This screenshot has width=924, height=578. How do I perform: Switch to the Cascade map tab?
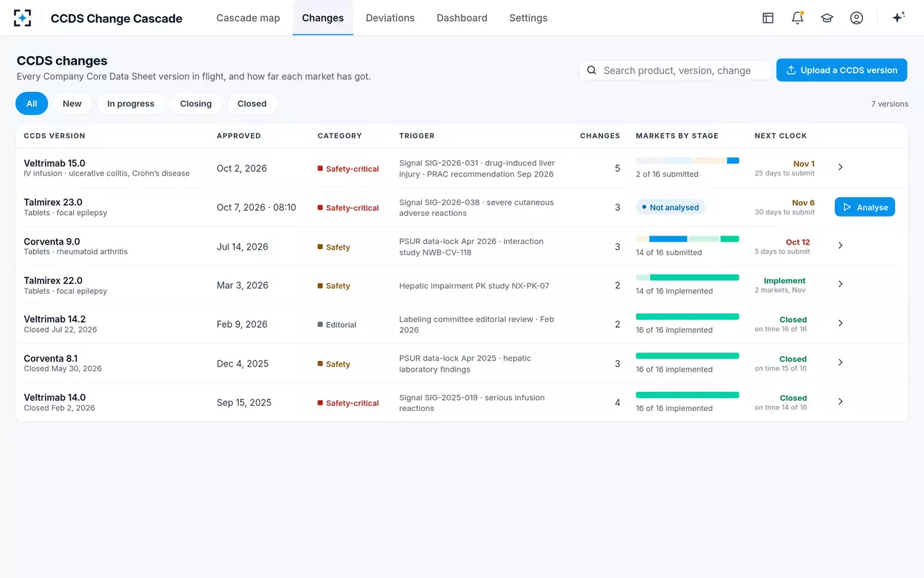point(248,18)
